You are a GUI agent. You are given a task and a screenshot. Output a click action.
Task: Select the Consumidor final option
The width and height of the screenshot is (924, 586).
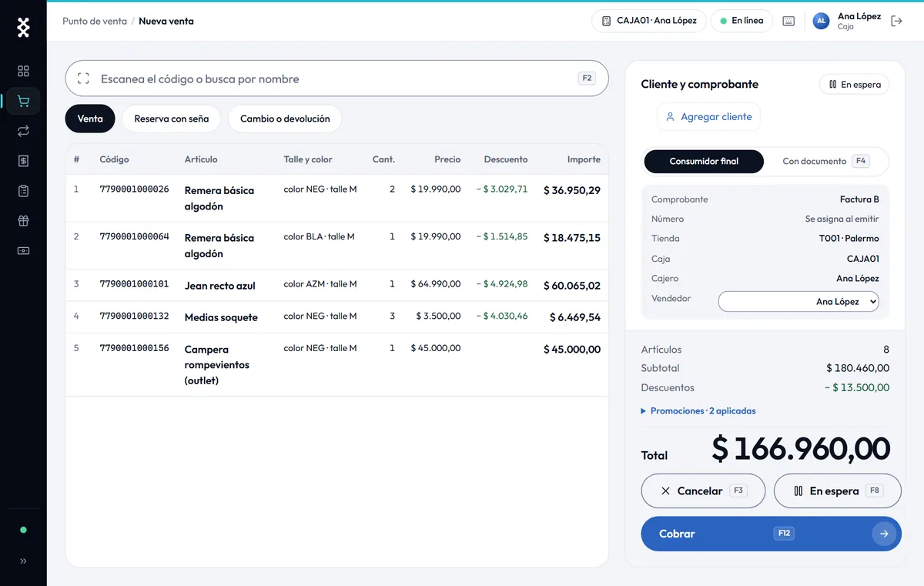[x=704, y=162]
